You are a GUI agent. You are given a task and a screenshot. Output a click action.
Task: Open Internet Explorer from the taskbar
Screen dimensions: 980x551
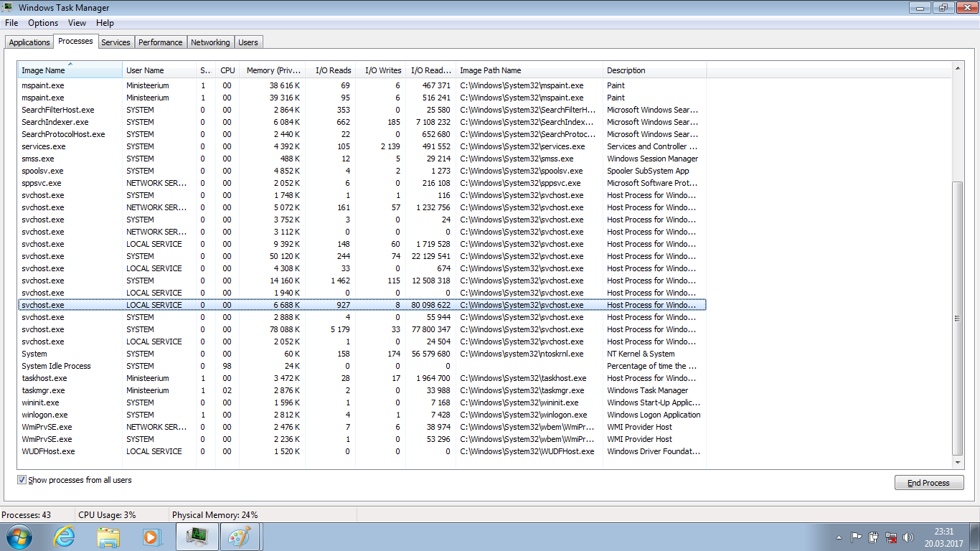[65, 537]
